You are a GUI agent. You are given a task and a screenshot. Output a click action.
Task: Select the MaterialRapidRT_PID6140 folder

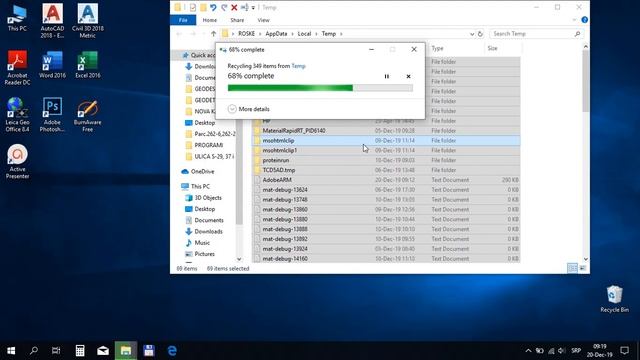point(386,131)
